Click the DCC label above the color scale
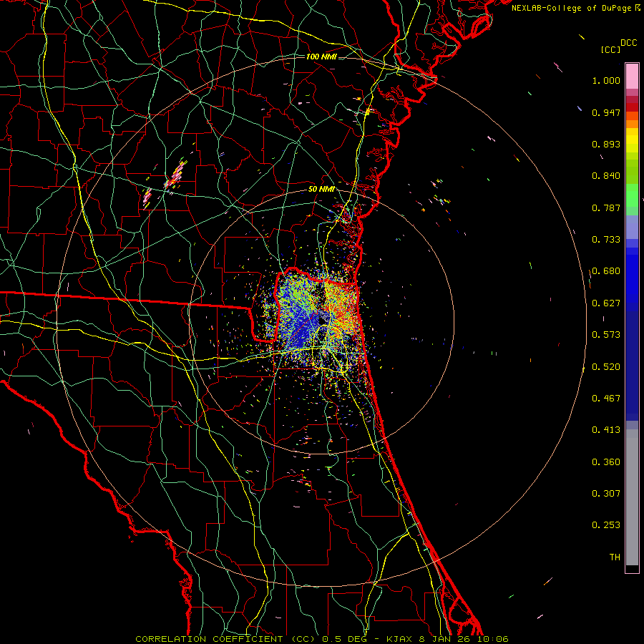Image resolution: width=644 pixels, height=644 pixels. tap(629, 43)
